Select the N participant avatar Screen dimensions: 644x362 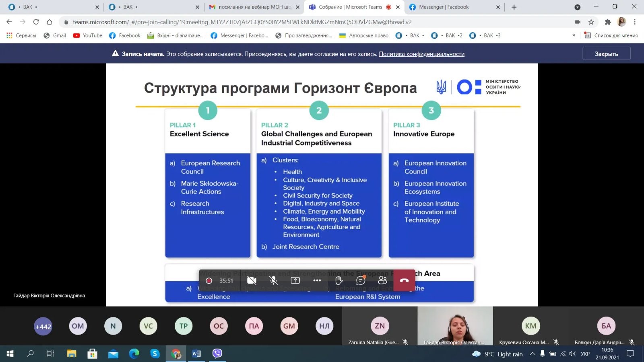[113, 326]
